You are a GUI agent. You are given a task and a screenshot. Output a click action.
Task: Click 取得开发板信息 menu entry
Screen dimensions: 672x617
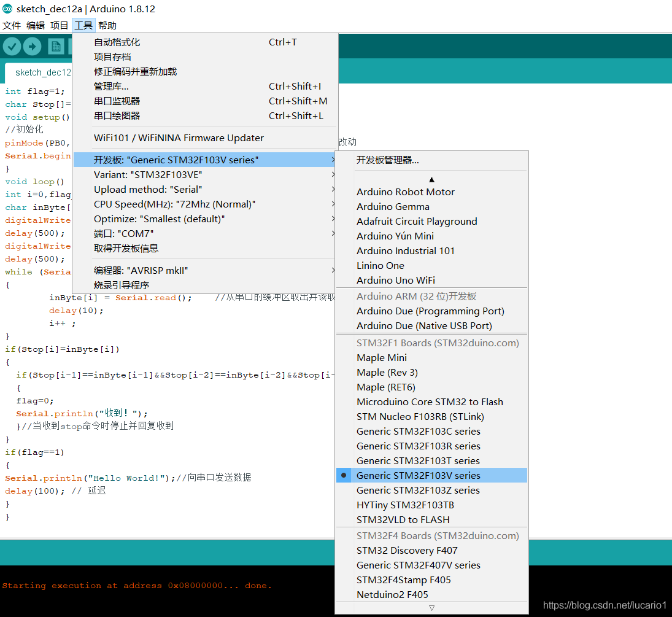click(205, 248)
